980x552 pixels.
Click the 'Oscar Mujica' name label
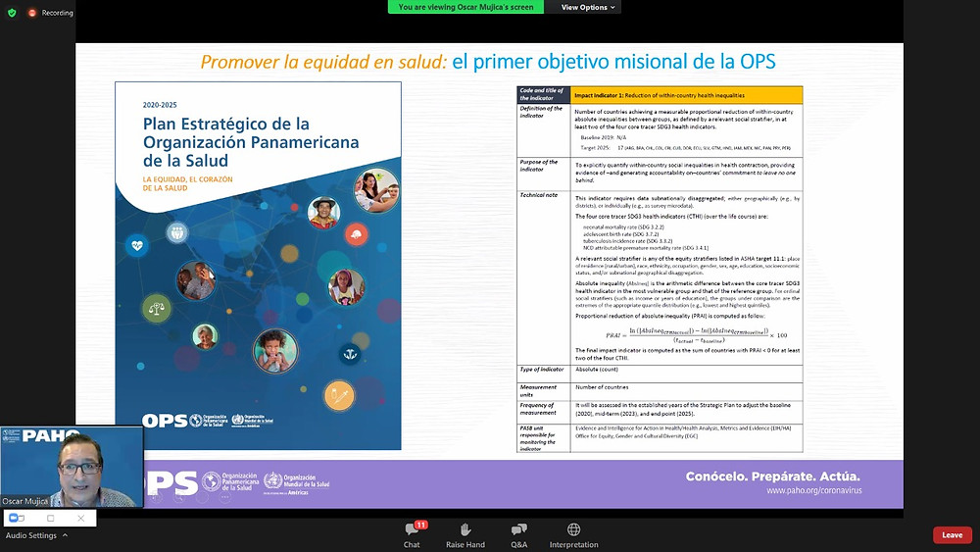(25, 501)
